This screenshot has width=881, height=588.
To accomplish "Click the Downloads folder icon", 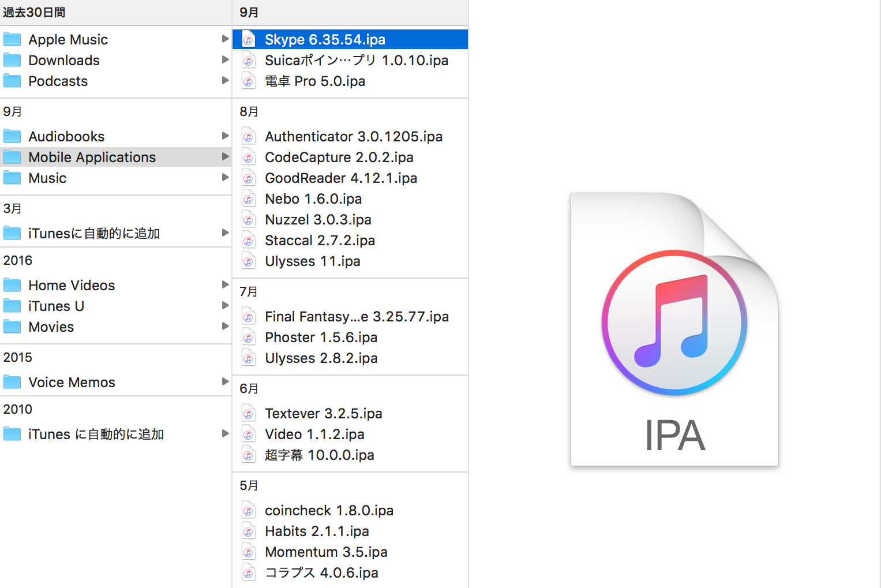I will (x=12, y=60).
